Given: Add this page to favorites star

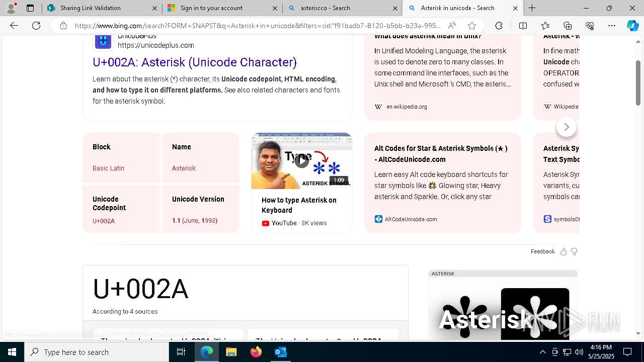Looking at the screenshot, I should coord(471,26).
